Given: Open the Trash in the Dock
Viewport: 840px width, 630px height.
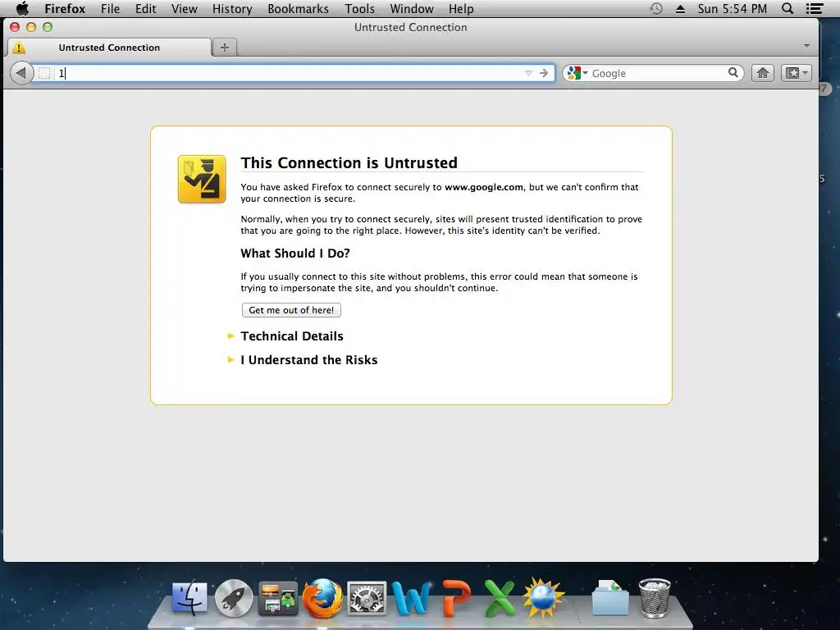Looking at the screenshot, I should click(655, 598).
